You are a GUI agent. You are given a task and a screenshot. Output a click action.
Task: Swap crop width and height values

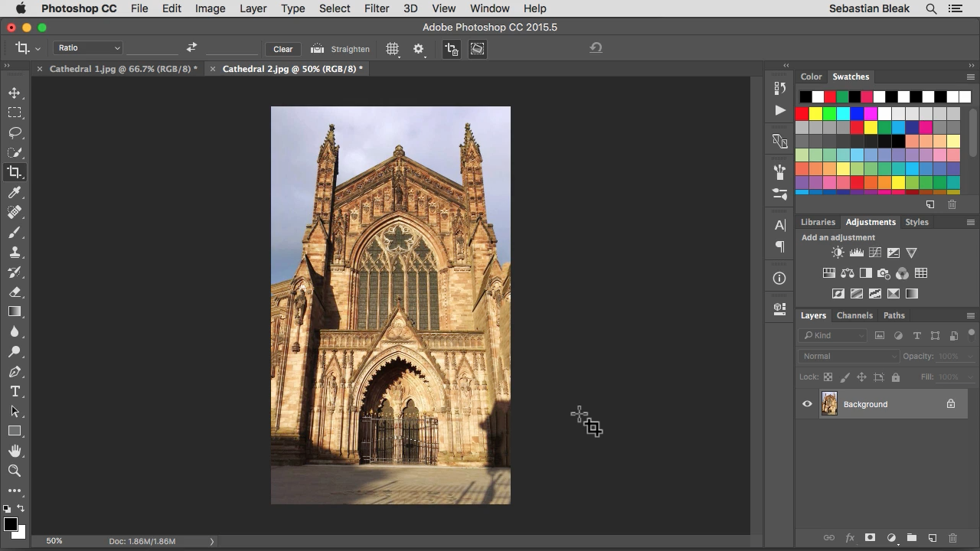coord(191,48)
